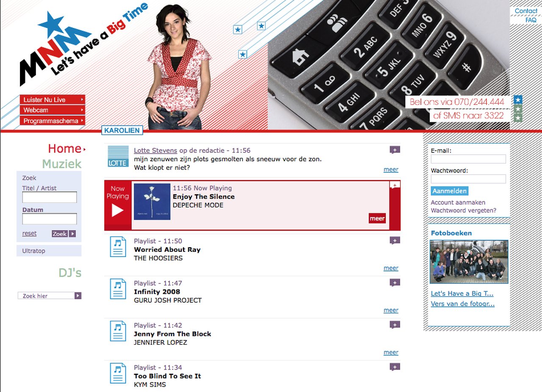
Task: Click comment icon on Worried About Ray
Action: 395,240
